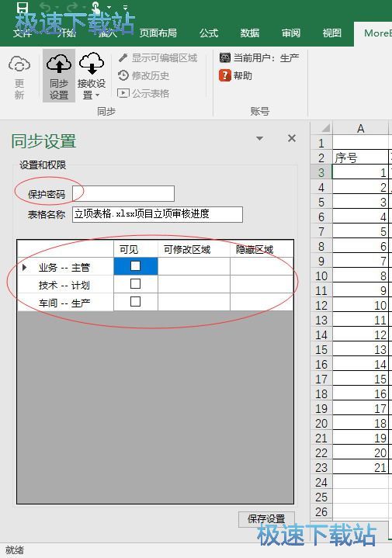Toggle 可见 checkbox for 技术 -- 计划
The width and height of the screenshot is (392, 558).
(135, 283)
